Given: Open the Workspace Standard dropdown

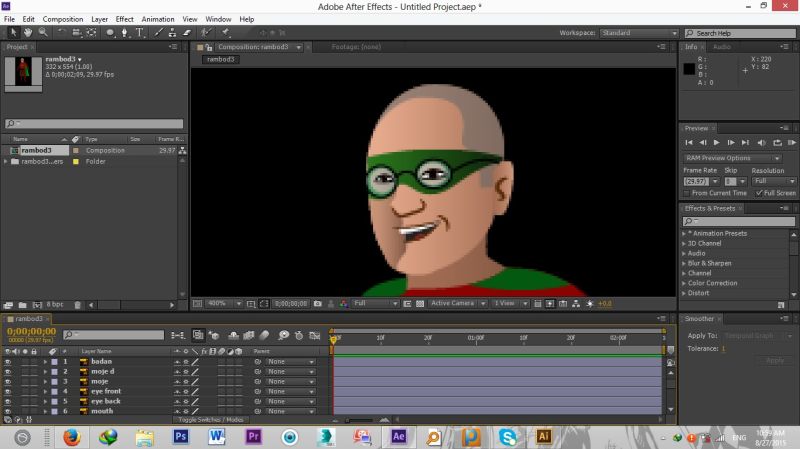Looking at the screenshot, I should click(x=639, y=33).
